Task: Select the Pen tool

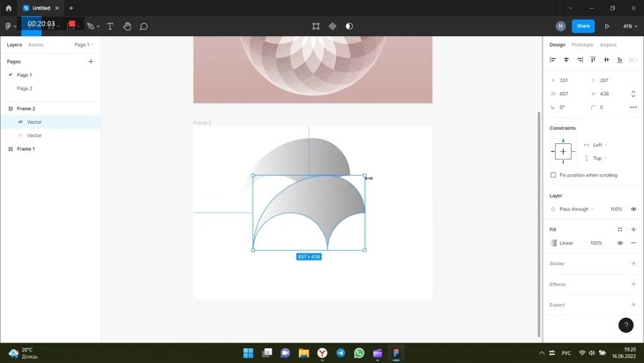Action: point(90,26)
